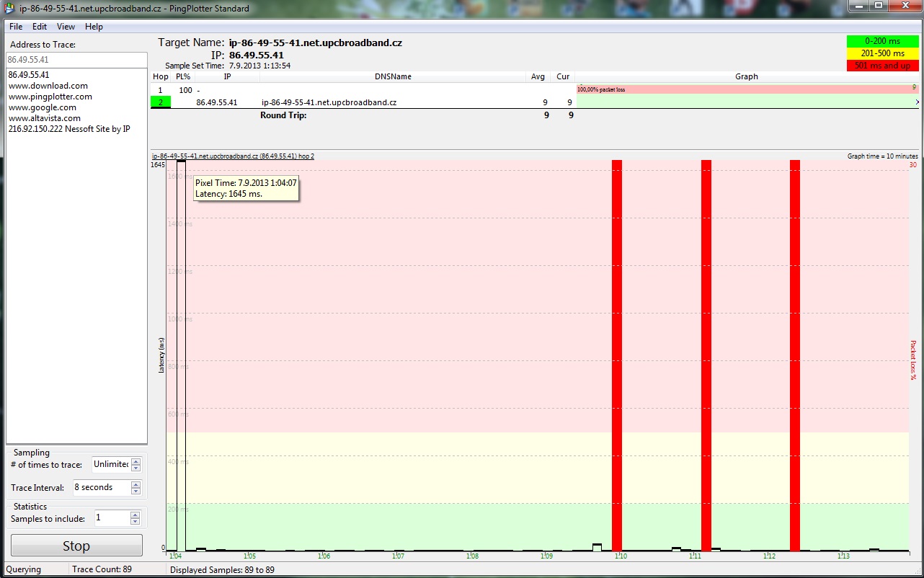924x578 pixels.
Task: Click the 100,00% packet loss graph bar
Action: pos(747,89)
